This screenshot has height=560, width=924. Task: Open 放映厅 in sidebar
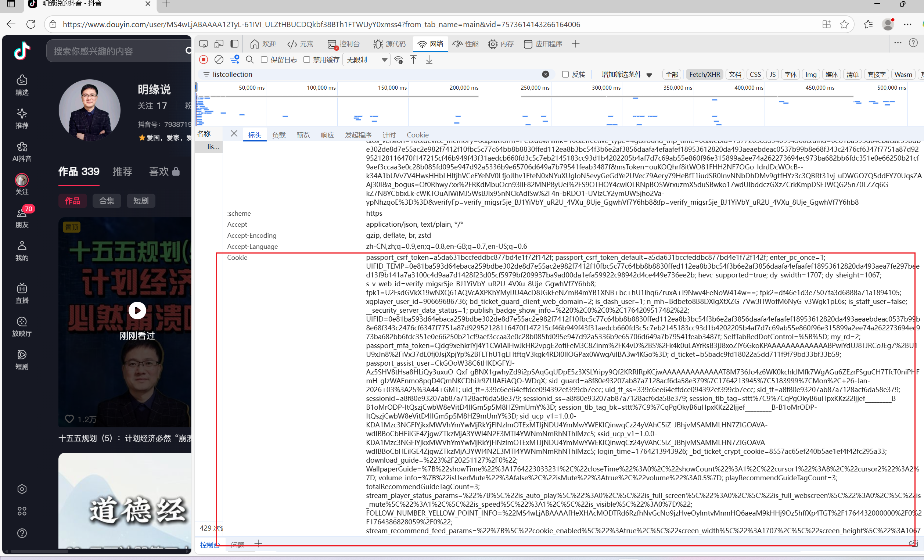(x=22, y=326)
